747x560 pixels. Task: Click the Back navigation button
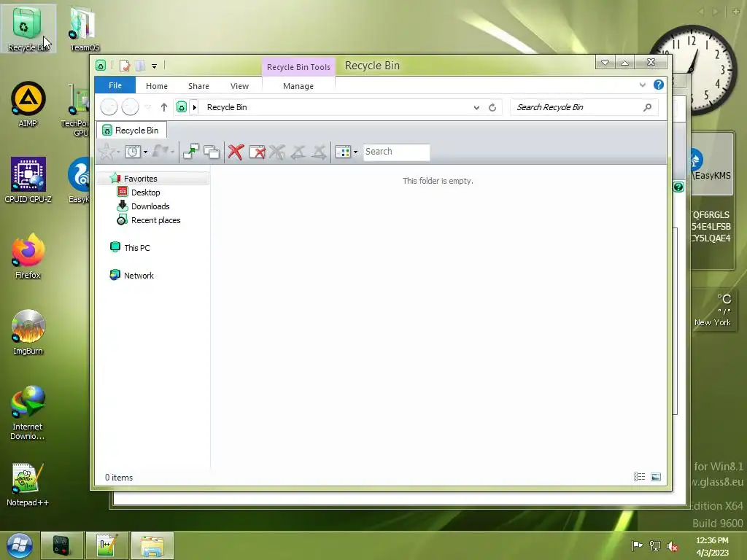(x=109, y=107)
